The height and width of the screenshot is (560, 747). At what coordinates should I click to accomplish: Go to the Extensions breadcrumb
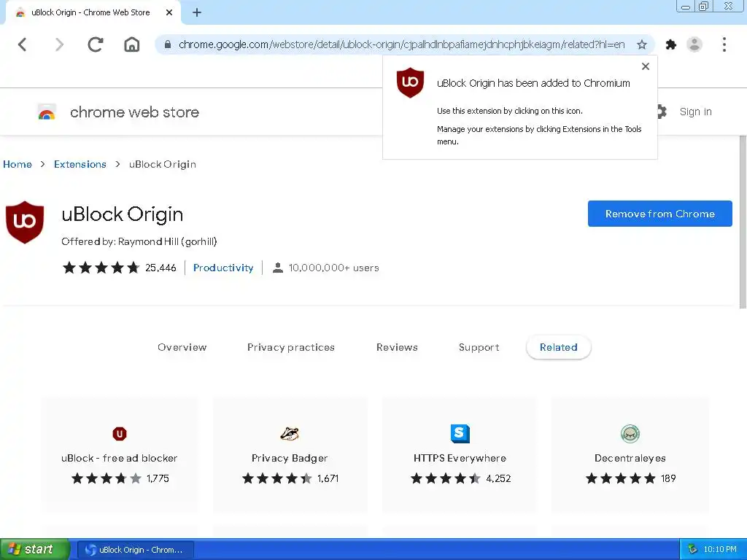[80, 164]
